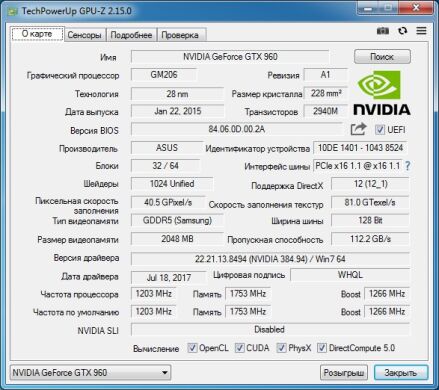Click the GDDR5 (Samsung) memory type
This screenshot has width=439, height=390.
pyautogui.click(x=177, y=220)
